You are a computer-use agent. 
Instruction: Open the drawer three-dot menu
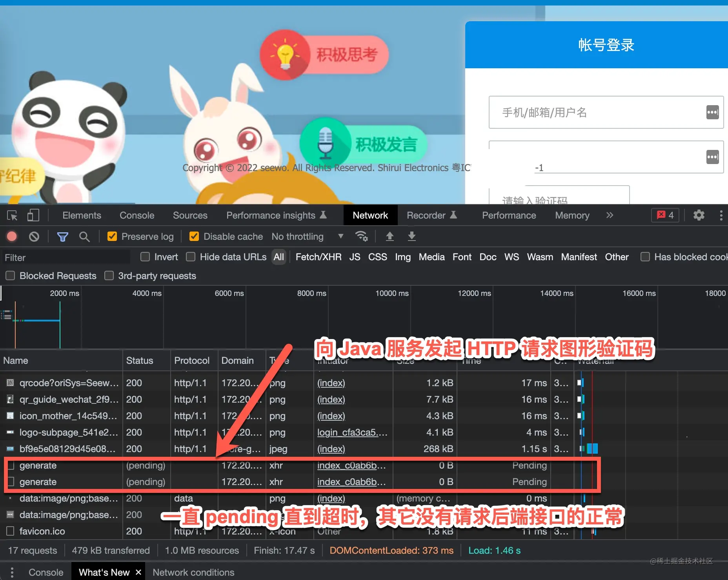pyautogui.click(x=12, y=572)
